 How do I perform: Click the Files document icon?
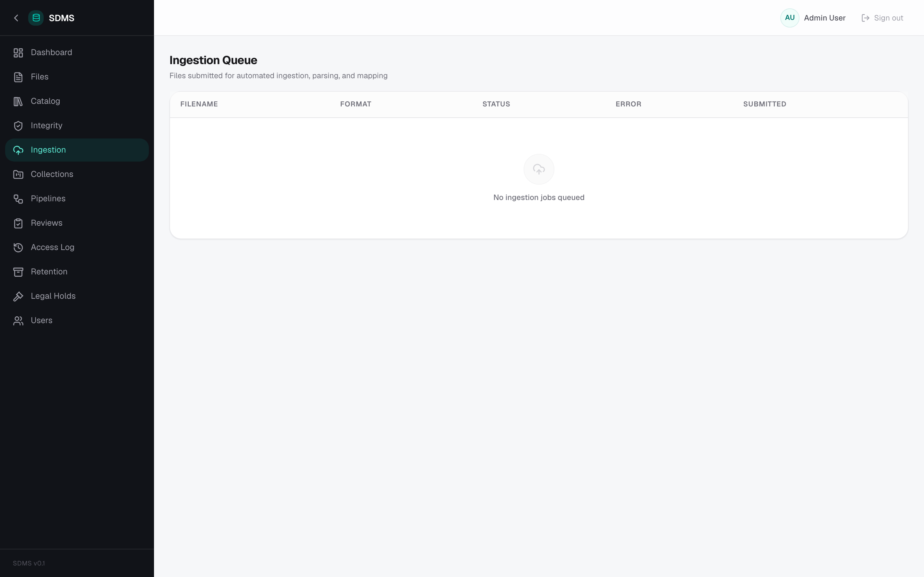pyautogui.click(x=18, y=77)
